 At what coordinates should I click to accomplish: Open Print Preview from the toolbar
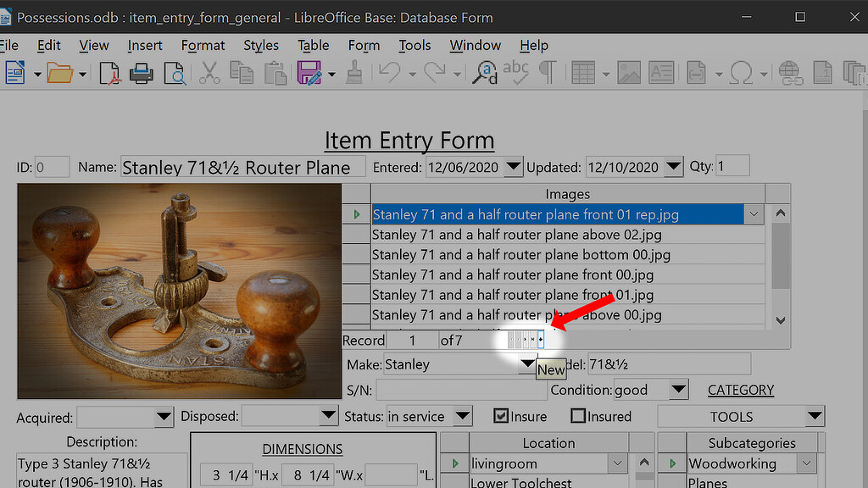pyautogui.click(x=175, y=73)
